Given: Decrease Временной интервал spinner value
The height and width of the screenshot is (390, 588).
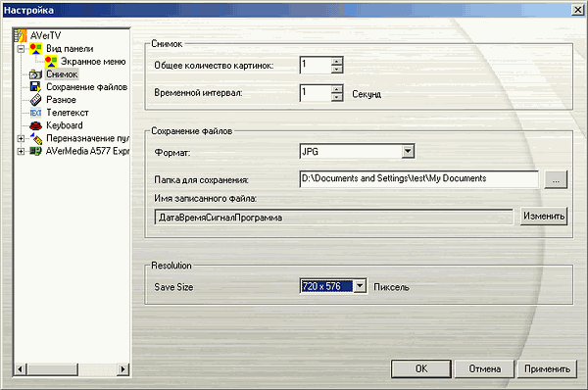Looking at the screenshot, I should [x=337, y=97].
